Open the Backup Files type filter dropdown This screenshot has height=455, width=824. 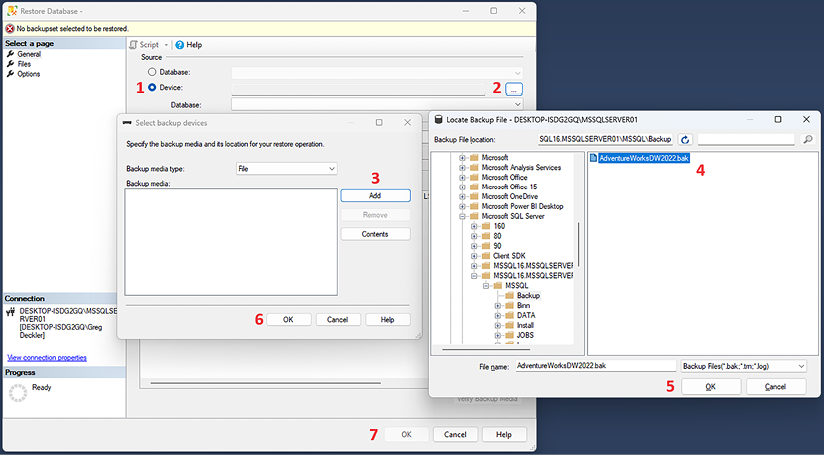[743, 366]
